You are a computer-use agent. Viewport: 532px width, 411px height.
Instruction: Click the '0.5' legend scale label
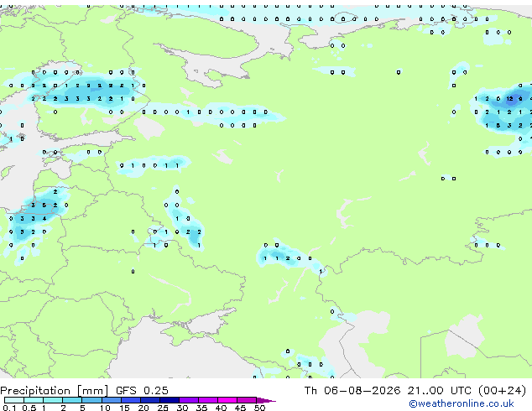[x=29, y=408]
